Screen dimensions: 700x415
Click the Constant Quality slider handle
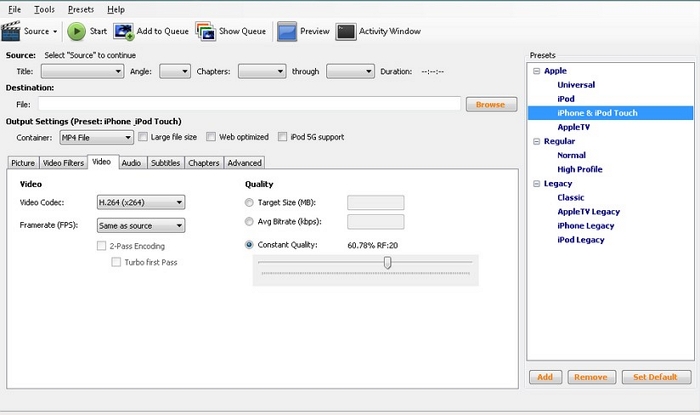[x=387, y=263]
